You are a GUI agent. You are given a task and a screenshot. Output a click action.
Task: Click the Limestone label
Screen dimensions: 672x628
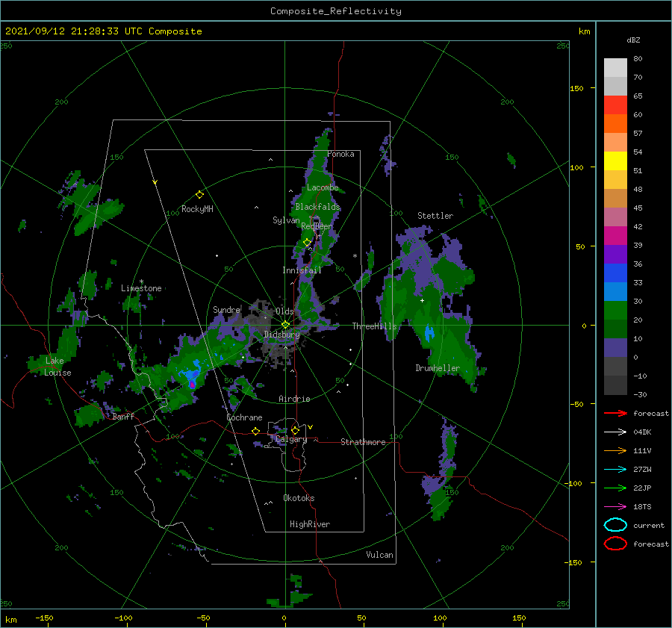point(141,288)
